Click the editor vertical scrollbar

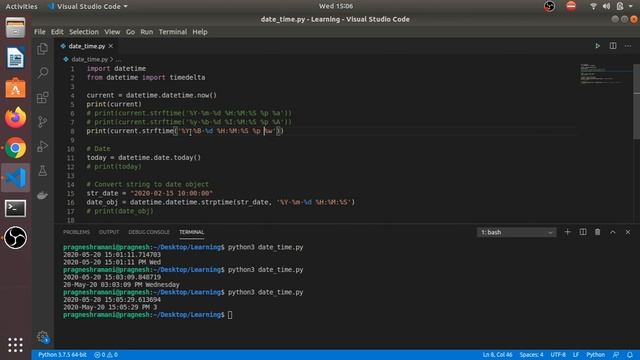coord(636,101)
